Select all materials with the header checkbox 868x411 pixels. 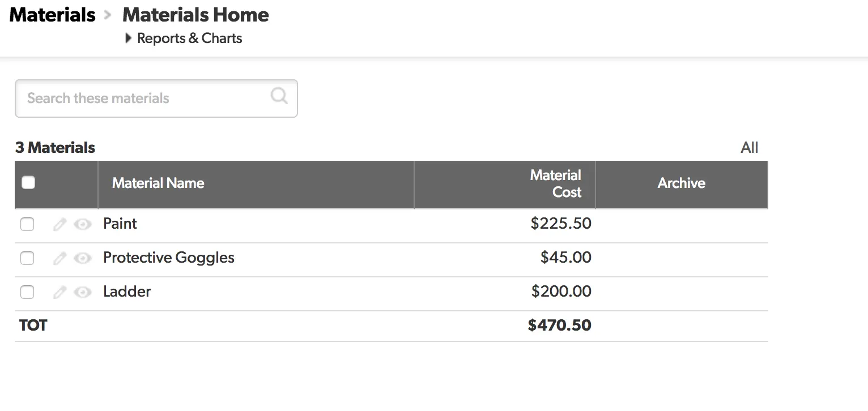click(x=28, y=182)
